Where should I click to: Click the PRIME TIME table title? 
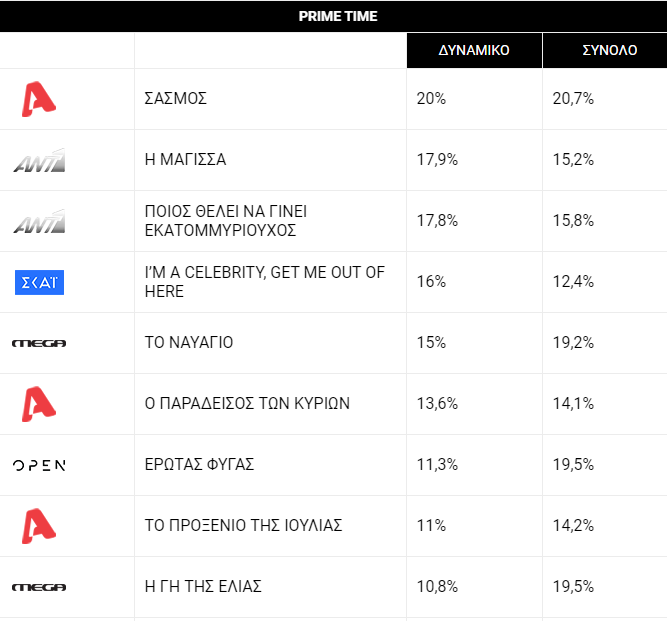pyautogui.click(x=338, y=16)
